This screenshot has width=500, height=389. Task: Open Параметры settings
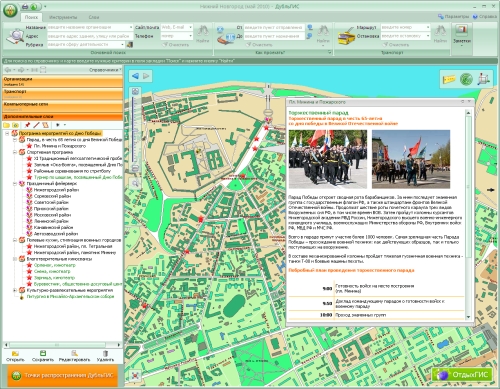click(453, 16)
